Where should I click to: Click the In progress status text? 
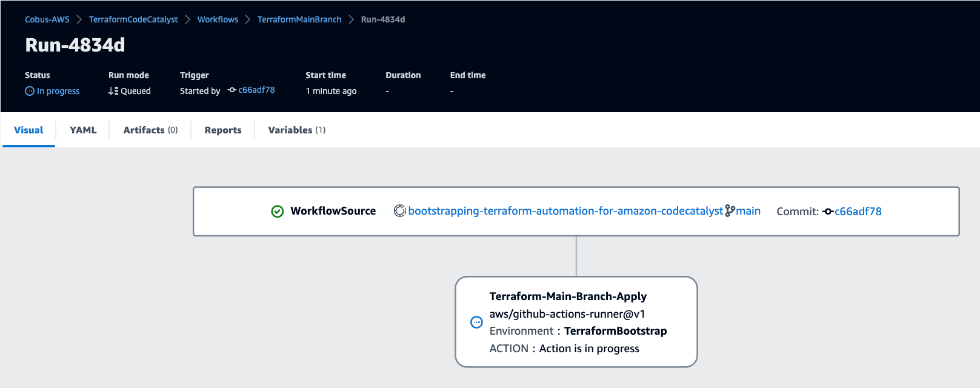click(58, 91)
